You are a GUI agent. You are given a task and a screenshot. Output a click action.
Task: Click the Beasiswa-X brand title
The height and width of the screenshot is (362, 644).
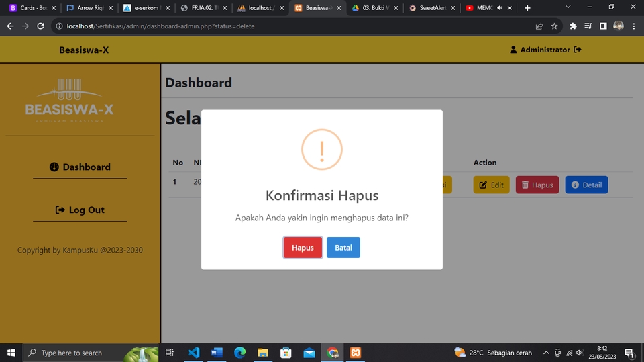[x=84, y=50]
